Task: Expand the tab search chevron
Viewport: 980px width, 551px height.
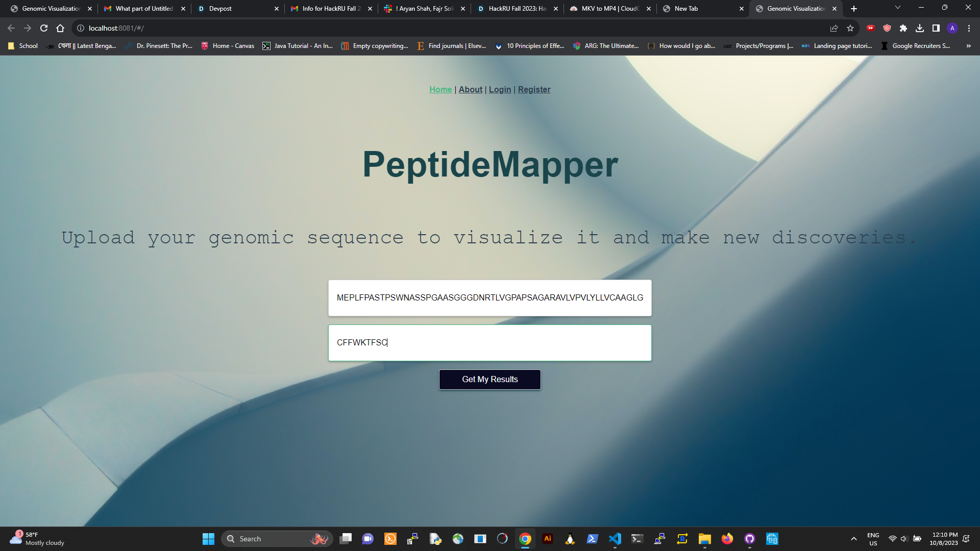Action: click(x=898, y=8)
